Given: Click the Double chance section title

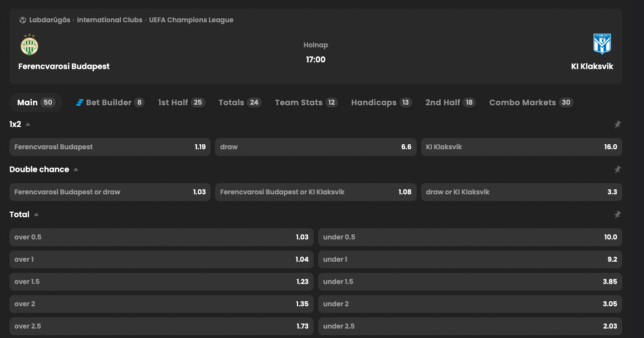Looking at the screenshot, I should pos(40,170).
